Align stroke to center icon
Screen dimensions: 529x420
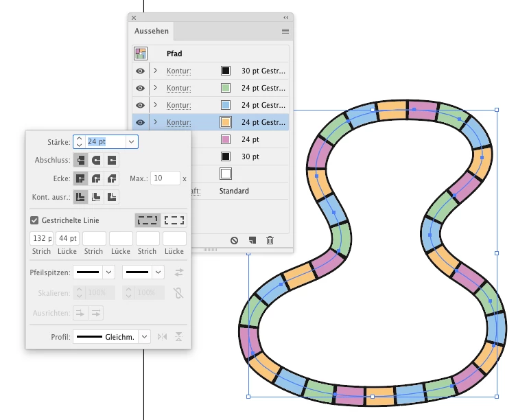[x=81, y=197]
